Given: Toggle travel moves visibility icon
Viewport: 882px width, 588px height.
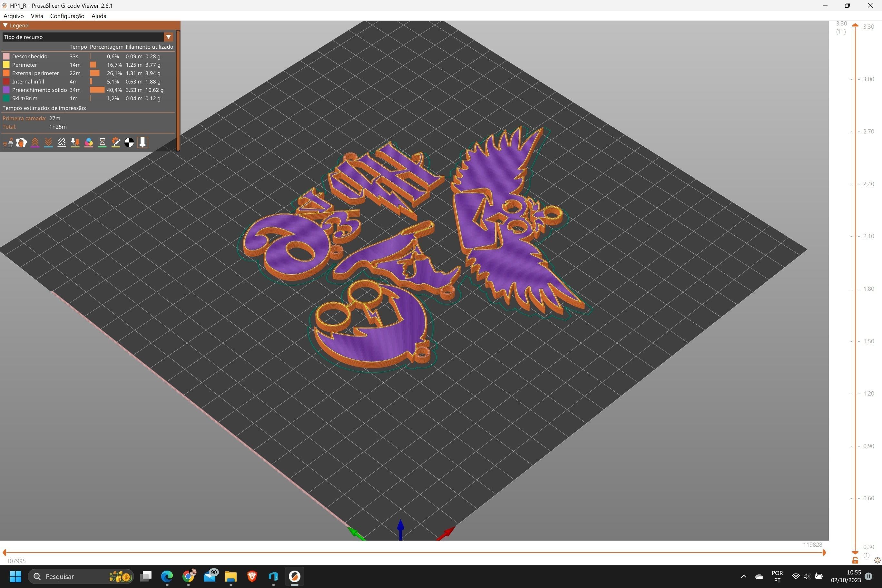Looking at the screenshot, I should point(8,142).
